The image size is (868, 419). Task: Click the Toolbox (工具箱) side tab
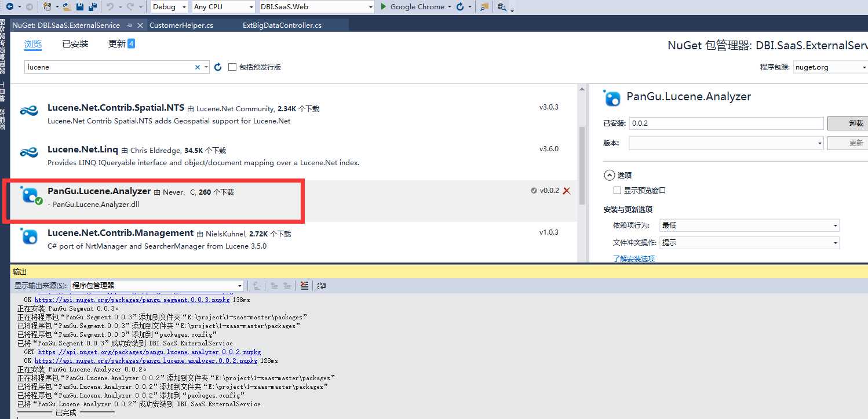tap(3, 92)
